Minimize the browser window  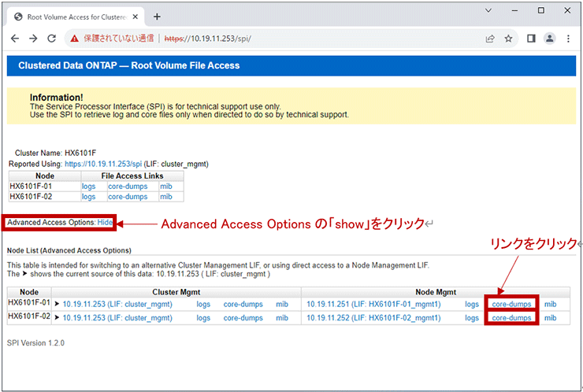click(x=514, y=10)
